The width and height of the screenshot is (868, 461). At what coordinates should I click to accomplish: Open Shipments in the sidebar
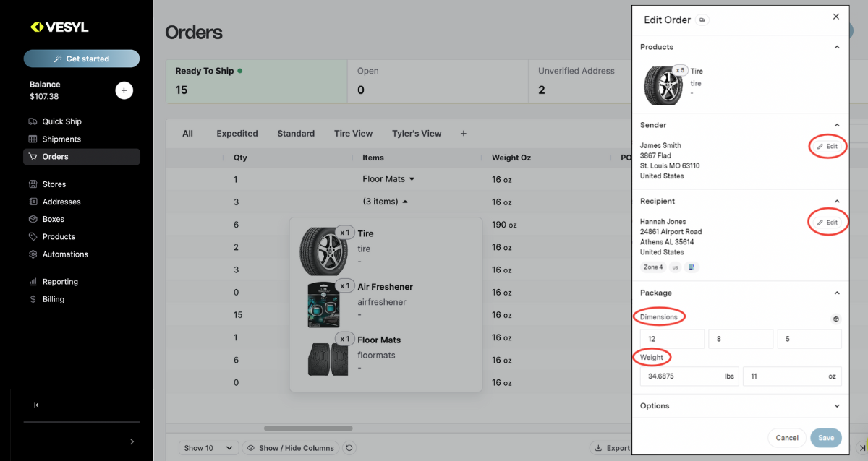pos(61,139)
